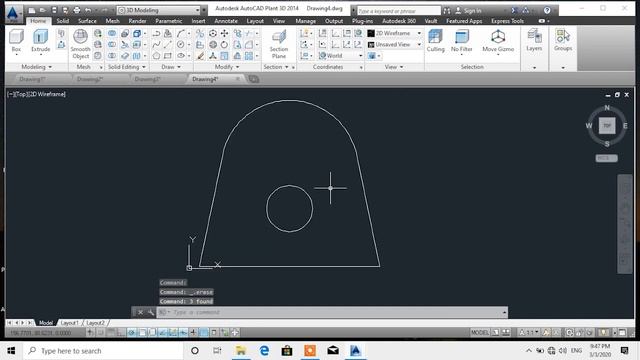Click the Erase tool in Modify panel
Screen dimensions: 640x360
[x=200, y=56]
